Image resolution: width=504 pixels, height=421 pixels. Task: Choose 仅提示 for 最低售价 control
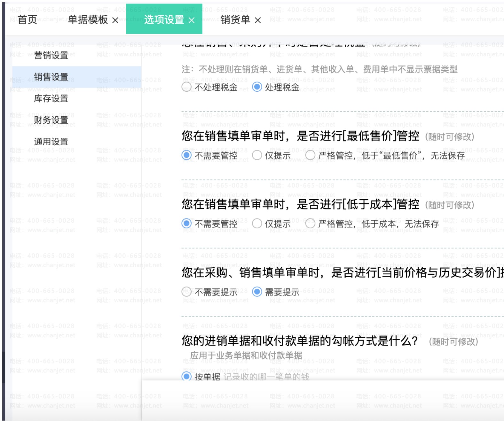click(x=257, y=155)
